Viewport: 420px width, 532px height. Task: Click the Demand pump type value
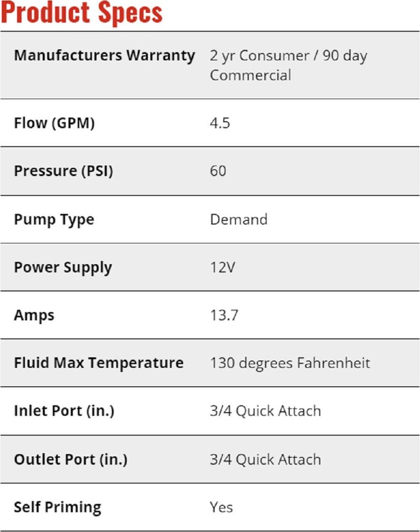click(239, 219)
